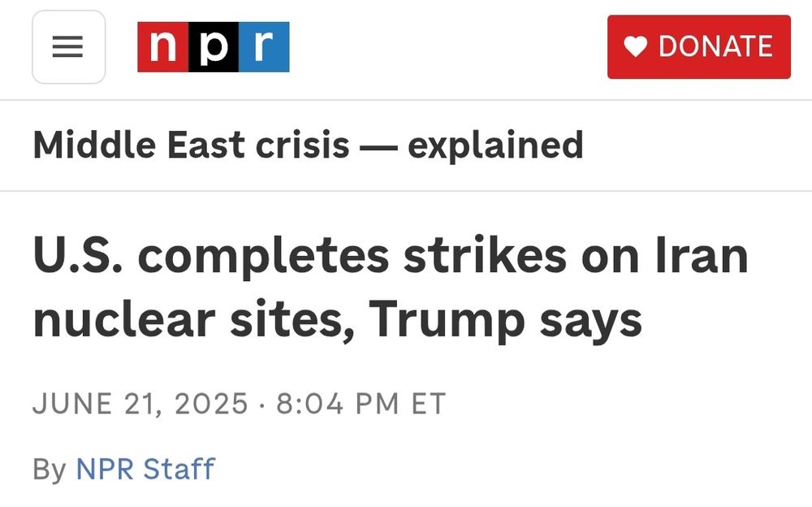Click the "By" label before NPR Staff
Screen dimensions: 812x507
pyautogui.click(x=50, y=470)
